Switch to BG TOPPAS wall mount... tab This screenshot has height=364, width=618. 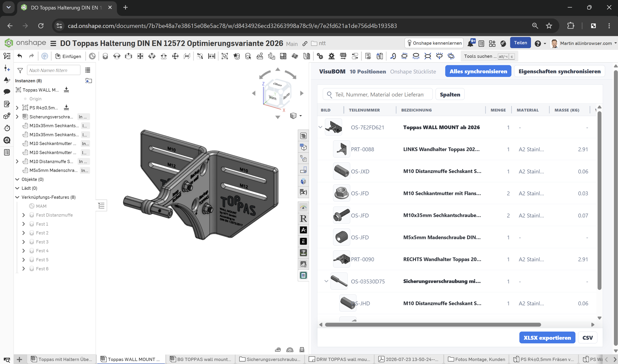click(201, 359)
